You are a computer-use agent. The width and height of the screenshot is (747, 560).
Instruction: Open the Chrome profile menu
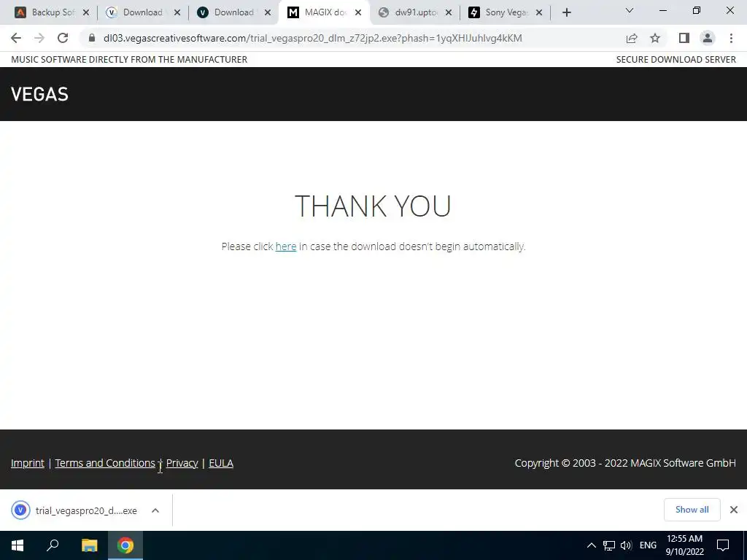click(x=708, y=38)
